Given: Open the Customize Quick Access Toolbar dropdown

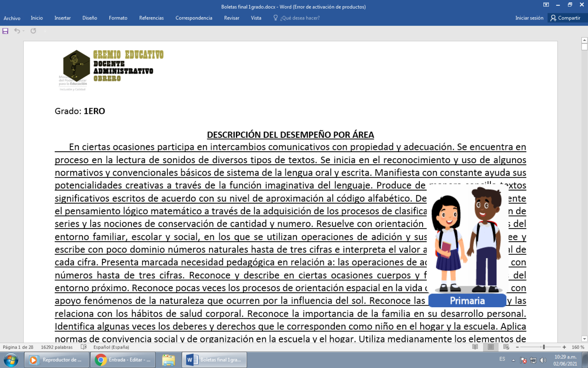Looking at the screenshot, I should 45,31.
